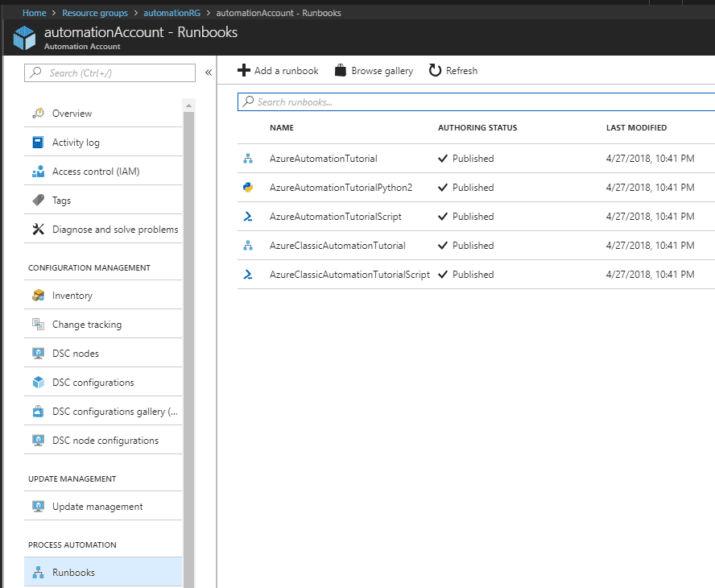Collapse the search pane with the double-chevron
This screenshot has height=588, width=715.
tap(209, 72)
